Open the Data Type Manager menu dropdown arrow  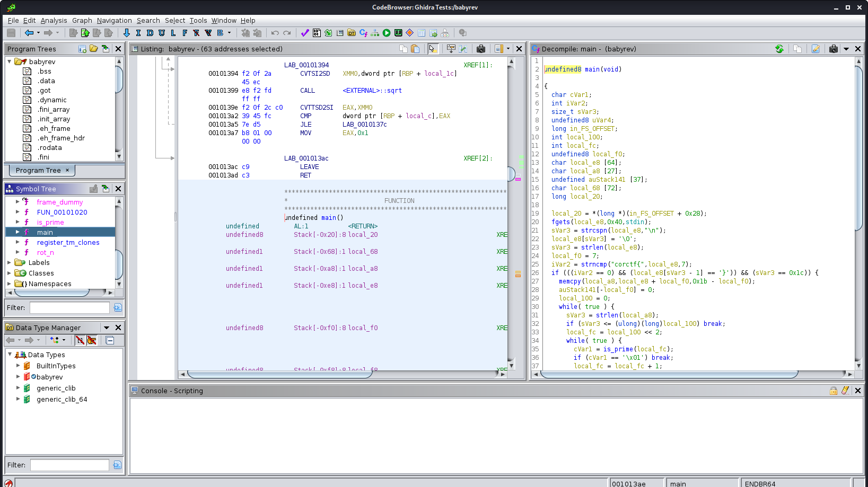pyautogui.click(x=107, y=327)
